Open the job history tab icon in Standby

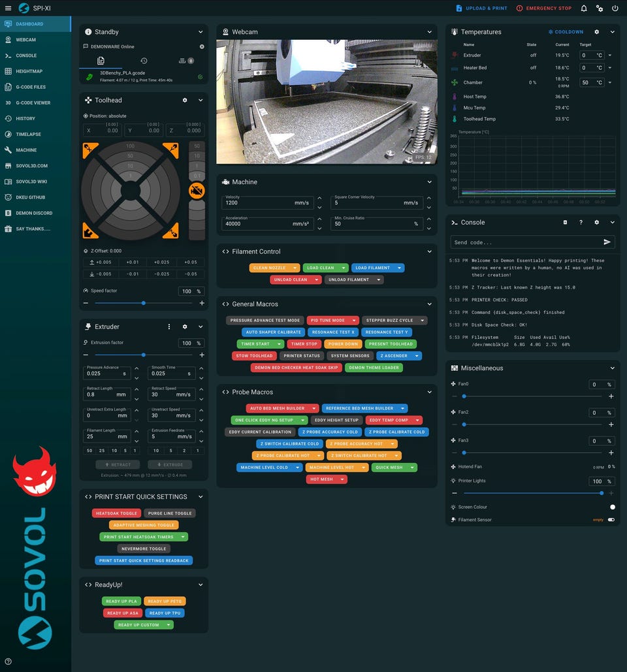(x=144, y=61)
